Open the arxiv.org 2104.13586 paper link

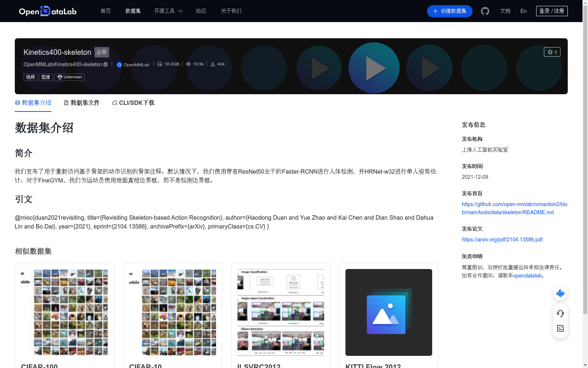(502, 240)
